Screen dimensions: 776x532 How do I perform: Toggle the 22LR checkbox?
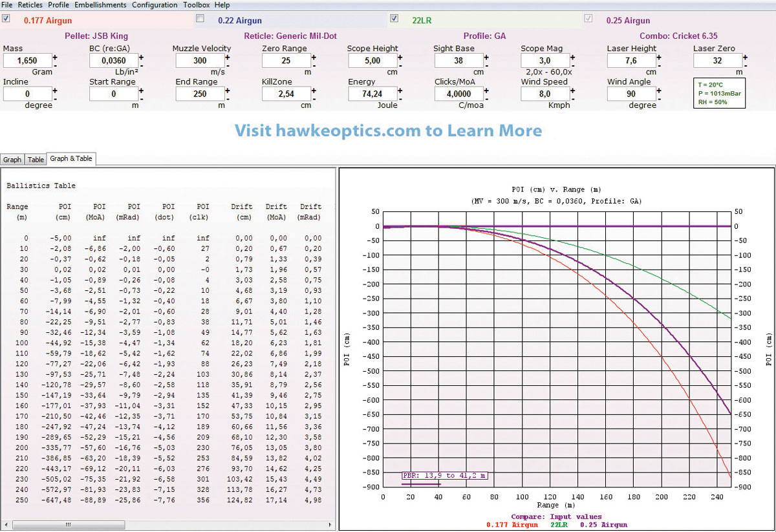[x=394, y=19]
